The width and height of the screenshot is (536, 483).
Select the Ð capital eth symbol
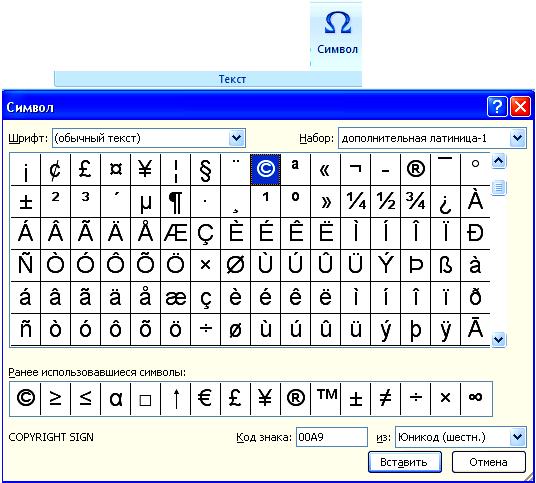(x=475, y=233)
